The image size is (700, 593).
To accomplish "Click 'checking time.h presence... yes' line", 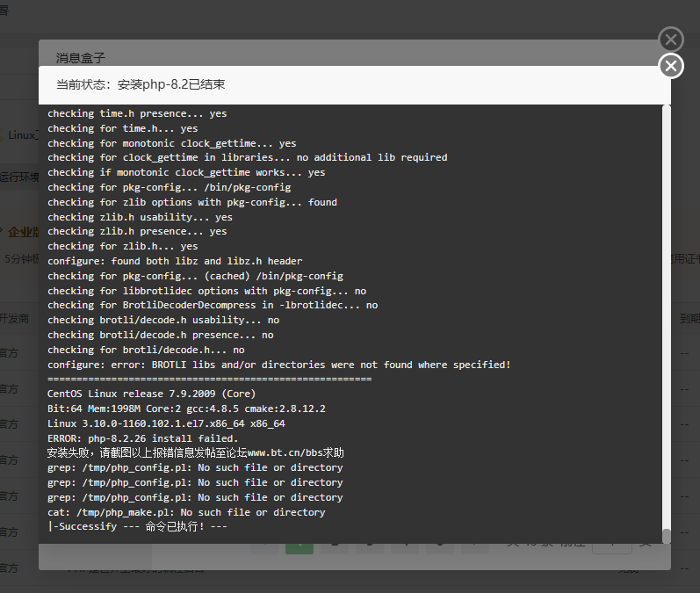I will (x=137, y=113).
